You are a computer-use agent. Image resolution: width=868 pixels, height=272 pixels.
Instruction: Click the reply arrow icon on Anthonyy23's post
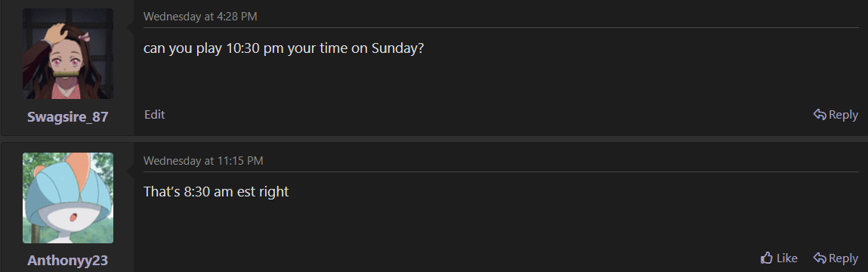(820, 258)
